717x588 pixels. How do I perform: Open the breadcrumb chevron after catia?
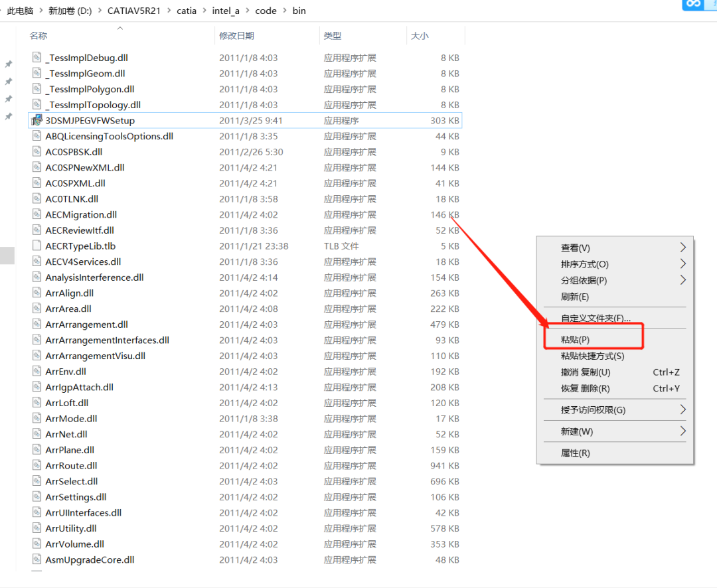(x=204, y=11)
